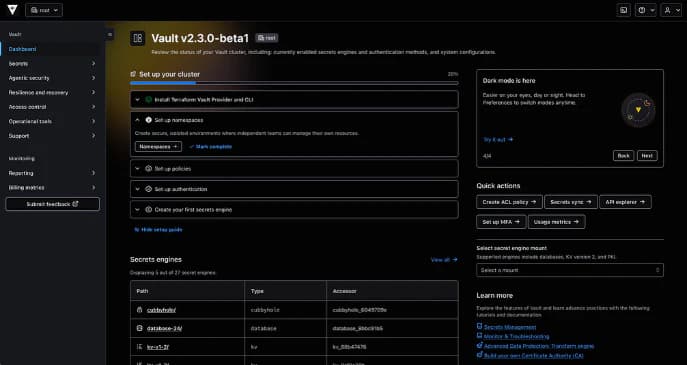Viewport: 687px width, 365px height.
Task: Open Build your own Certificate Authority link
Action: (534, 355)
